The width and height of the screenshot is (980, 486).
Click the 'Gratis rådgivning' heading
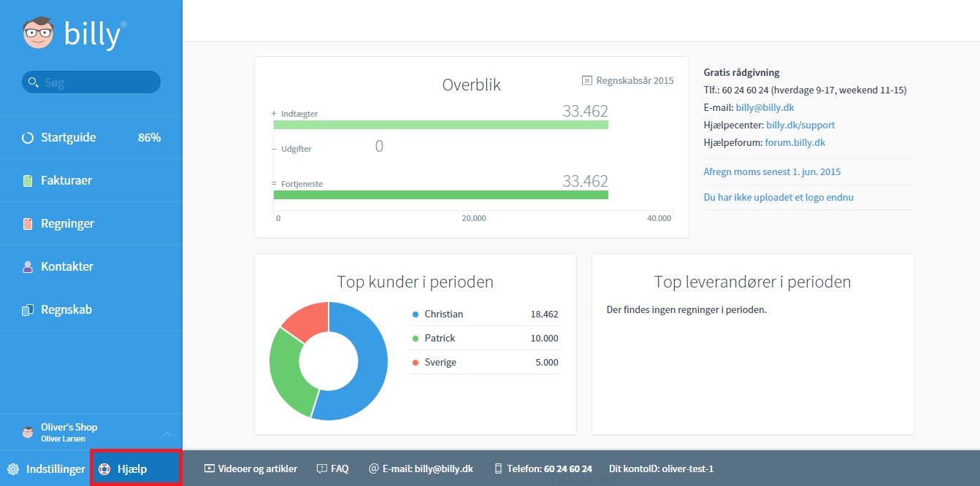(742, 72)
